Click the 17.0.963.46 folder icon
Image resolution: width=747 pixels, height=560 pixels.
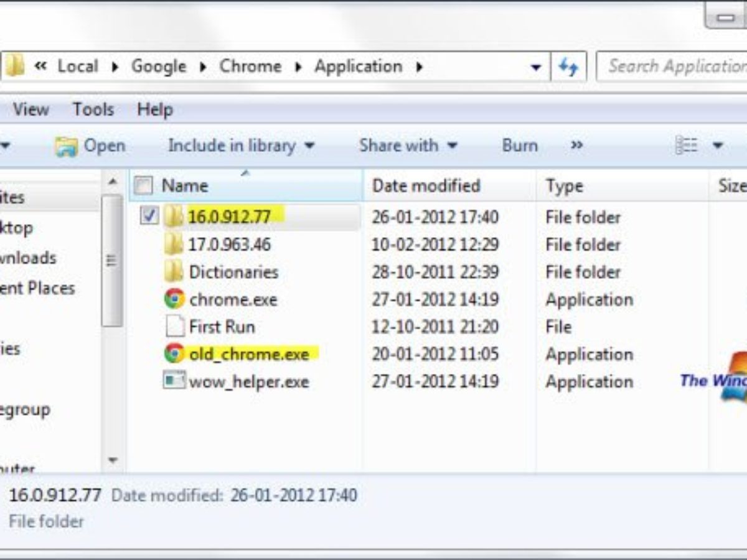pos(174,244)
